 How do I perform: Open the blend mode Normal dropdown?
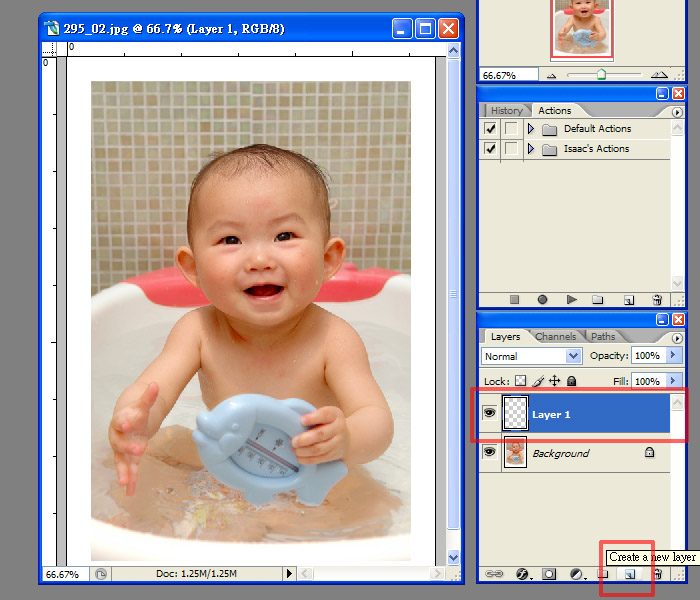(573, 356)
